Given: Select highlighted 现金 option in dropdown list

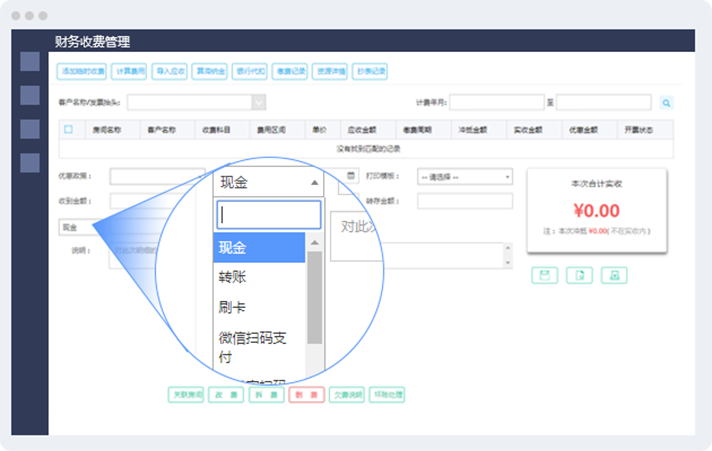Looking at the screenshot, I should point(259,248).
